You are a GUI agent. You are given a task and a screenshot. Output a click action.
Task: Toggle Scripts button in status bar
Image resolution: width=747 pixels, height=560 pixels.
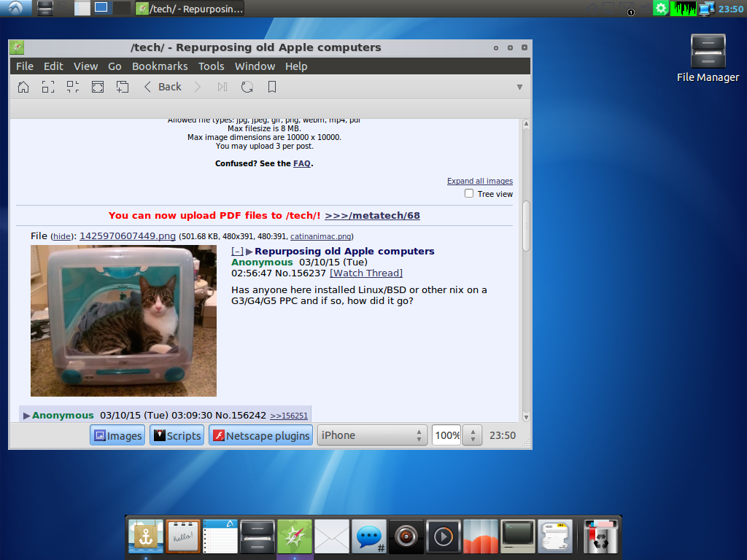click(x=177, y=435)
